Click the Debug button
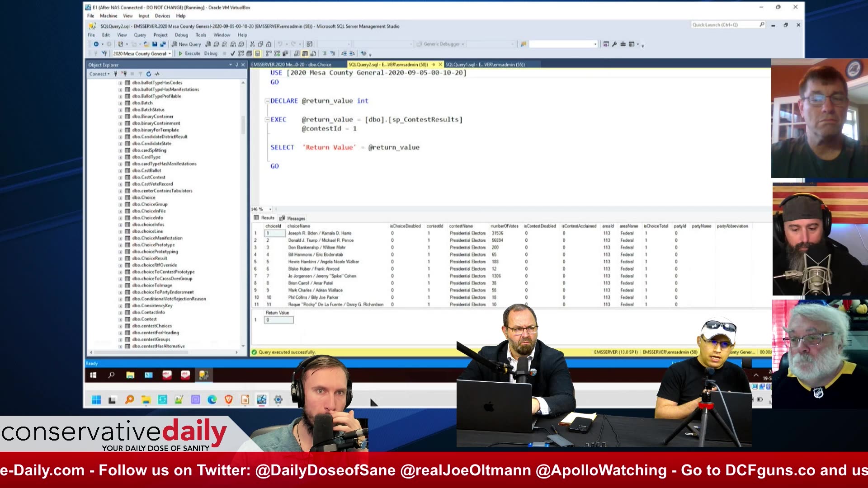 (x=211, y=53)
